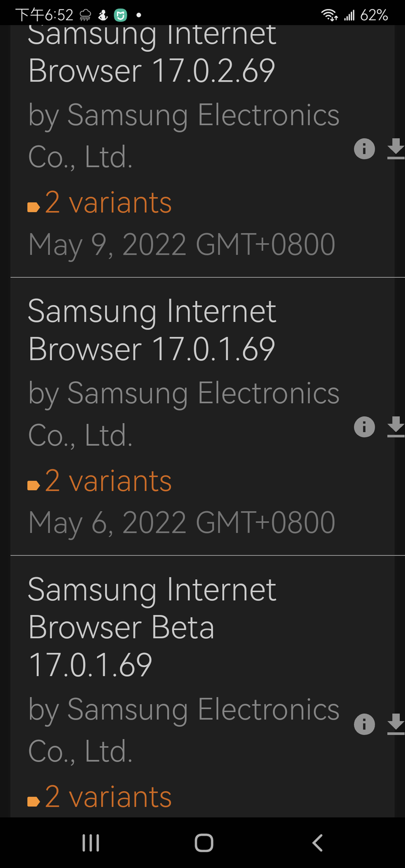405x868 pixels.
Task: Tap the variants tag icon for version 17.0.2.69
Action: point(34,207)
